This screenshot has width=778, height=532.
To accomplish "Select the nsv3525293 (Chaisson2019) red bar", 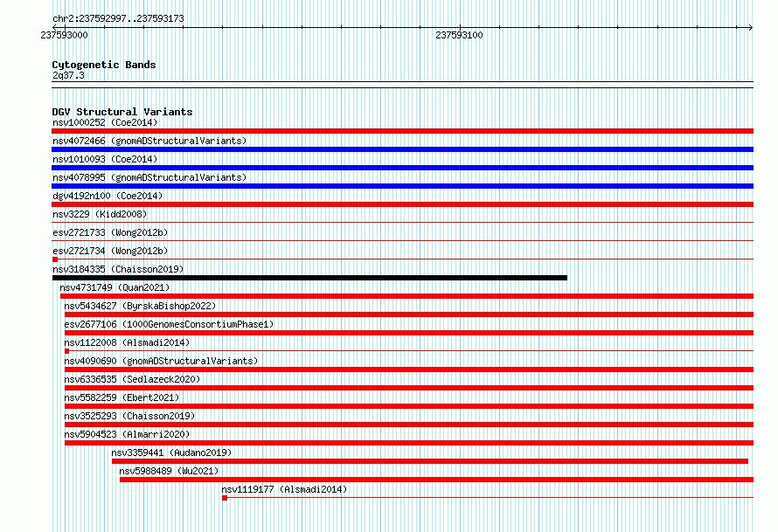I will (x=409, y=425).
